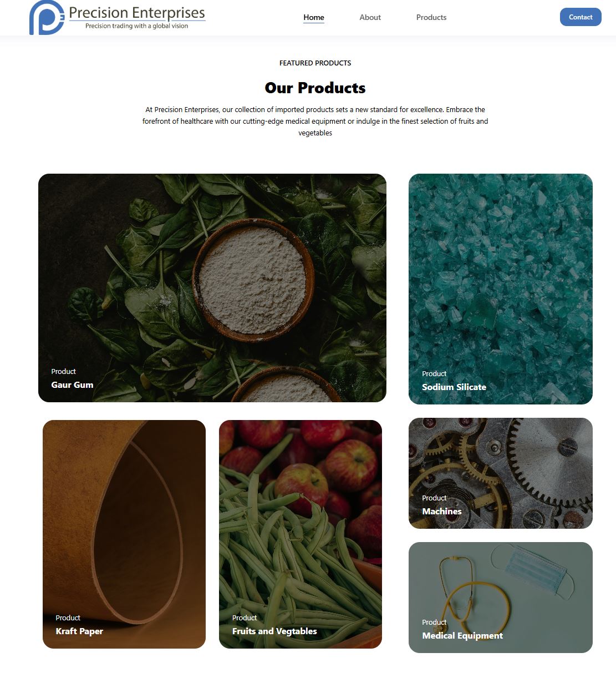Click the Kraft Paper title link
The image size is (616, 688).
click(79, 631)
